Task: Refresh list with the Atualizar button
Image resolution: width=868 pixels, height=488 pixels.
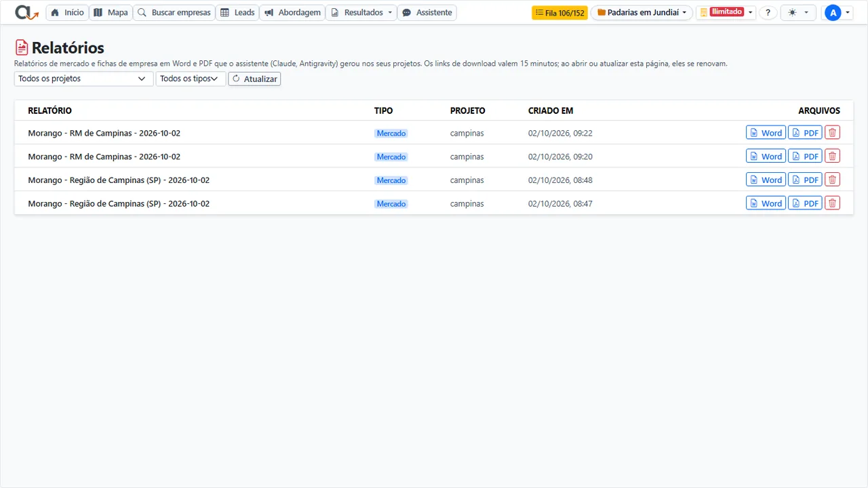Action: point(254,79)
